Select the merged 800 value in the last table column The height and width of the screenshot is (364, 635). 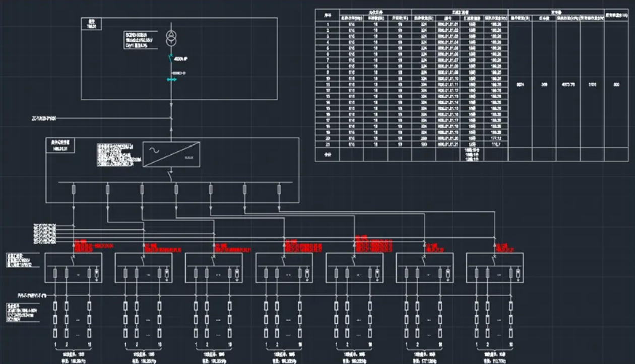[x=616, y=85]
